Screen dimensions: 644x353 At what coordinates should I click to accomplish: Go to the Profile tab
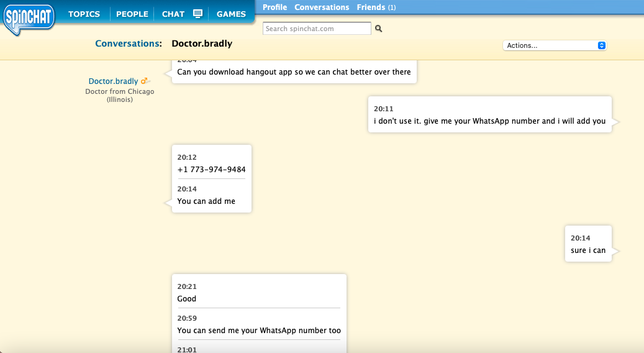274,7
